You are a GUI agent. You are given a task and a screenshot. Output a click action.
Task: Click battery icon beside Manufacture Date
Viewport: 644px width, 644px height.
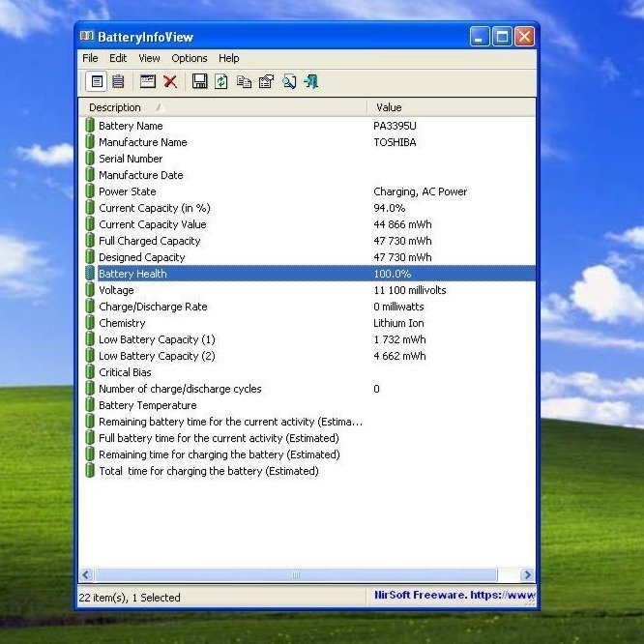point(90,175)
